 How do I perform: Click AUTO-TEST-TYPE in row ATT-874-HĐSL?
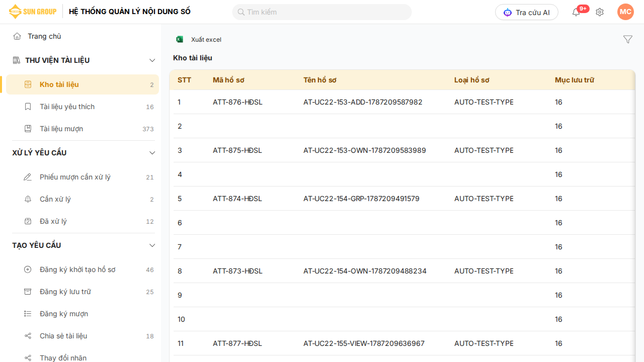point(484,199)
